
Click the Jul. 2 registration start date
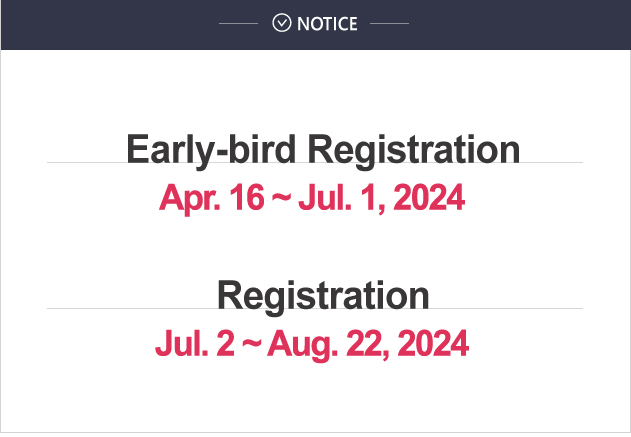coord(194,343)
